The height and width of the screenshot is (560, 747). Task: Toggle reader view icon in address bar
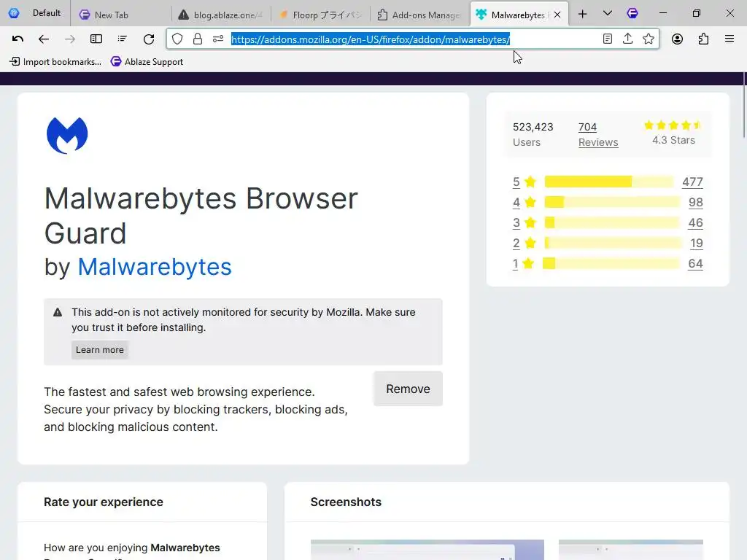point(608,39)
